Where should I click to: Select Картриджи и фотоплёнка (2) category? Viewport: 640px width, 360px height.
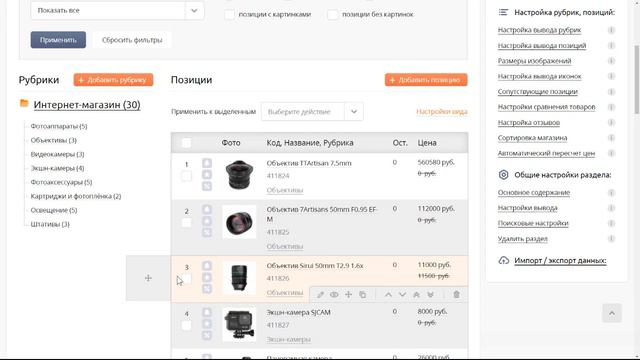(76, 196)
